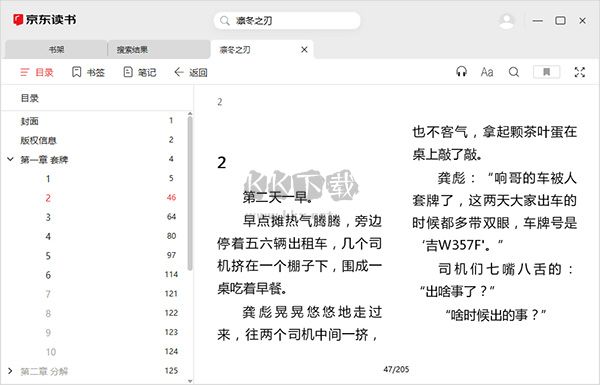The width and height of the screenshot is (600, 385).
Task: Minimize the reader window
Action: (538, 21)
